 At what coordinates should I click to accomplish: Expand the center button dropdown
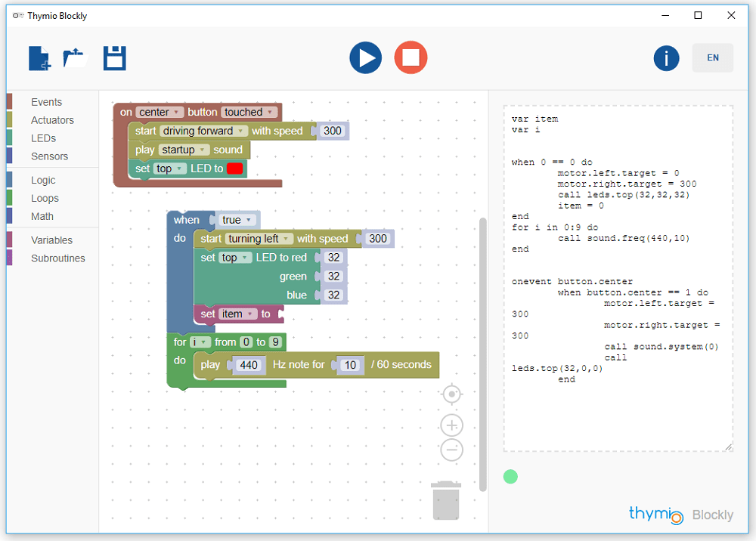[159, 112]
